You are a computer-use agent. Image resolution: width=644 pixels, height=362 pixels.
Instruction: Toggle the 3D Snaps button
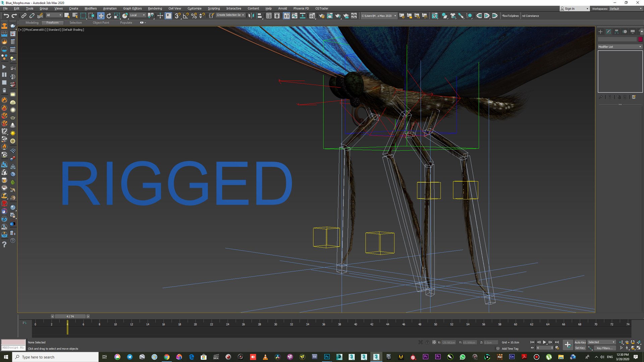tap(178, 16)
